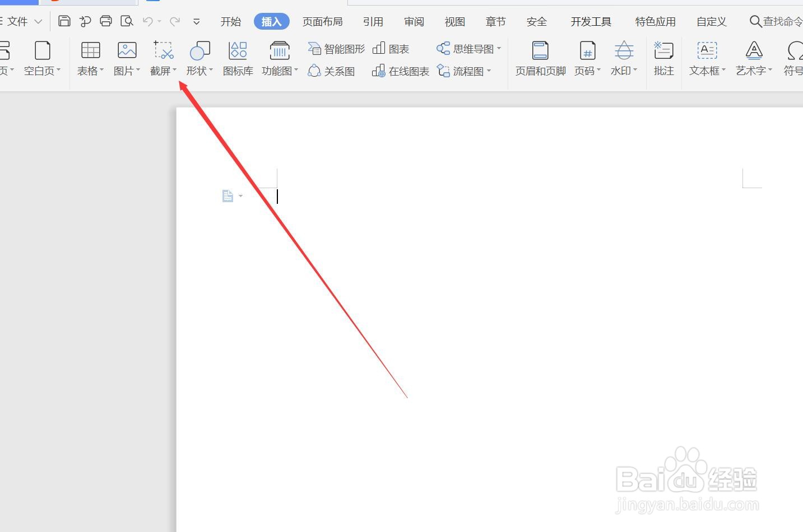This screenshot has width=803, height=532.
Task: Expand the Screenshot (截屏) dropdown arrow
Action: (175, 71)
